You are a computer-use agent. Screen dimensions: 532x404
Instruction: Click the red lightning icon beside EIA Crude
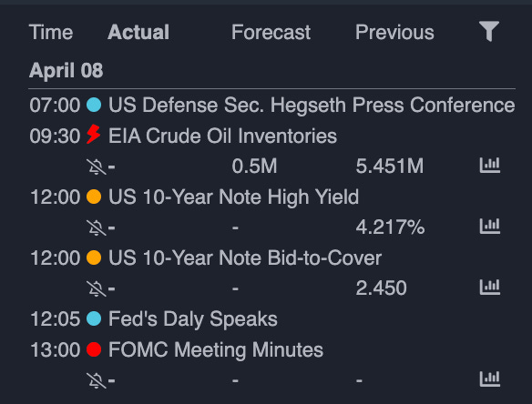[94, 135]
